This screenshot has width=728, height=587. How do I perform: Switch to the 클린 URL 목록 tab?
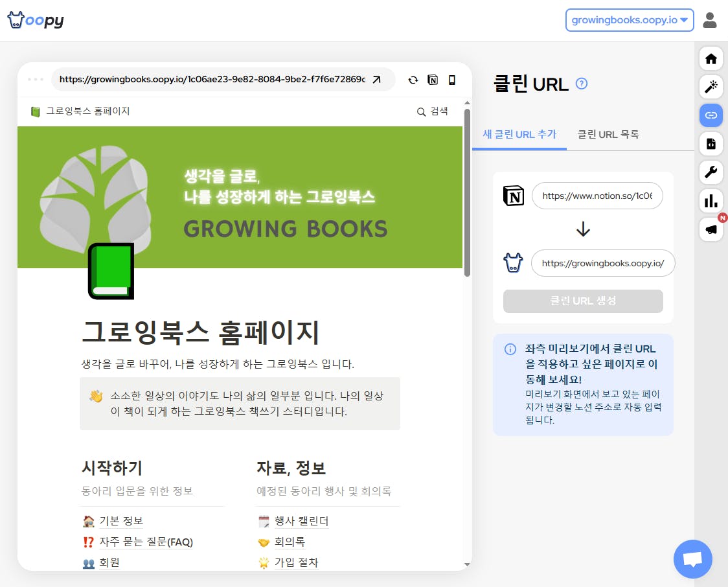[x=608, y=134]
